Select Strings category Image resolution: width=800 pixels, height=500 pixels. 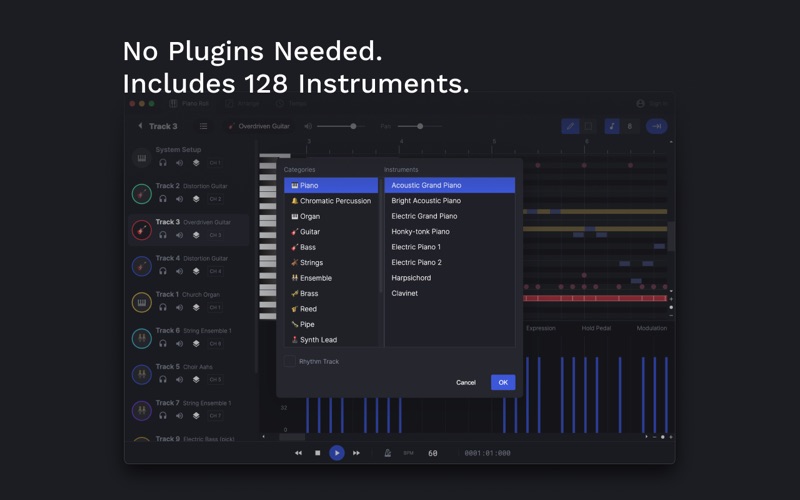click(x=331, y=263)
